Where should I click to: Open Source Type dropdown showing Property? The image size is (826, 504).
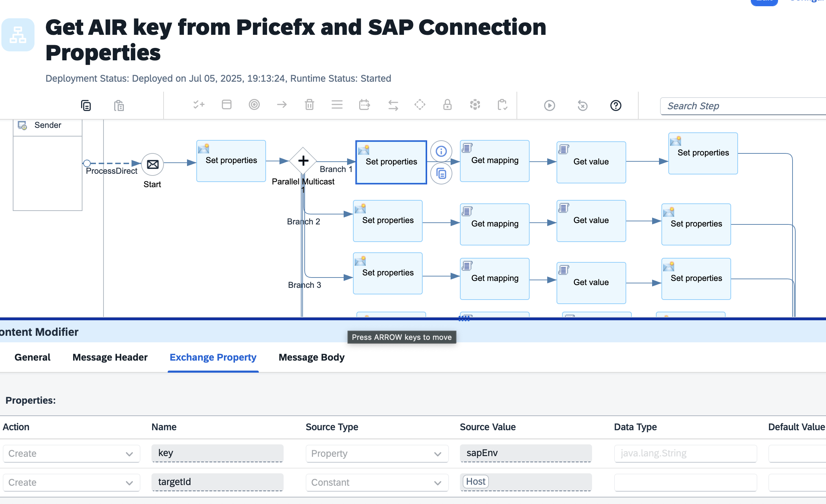377,454
